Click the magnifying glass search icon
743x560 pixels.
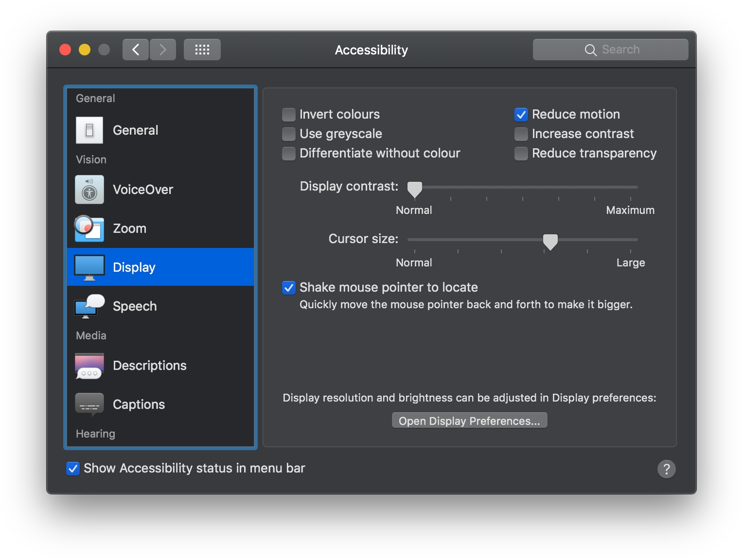[x=590, y=50]
